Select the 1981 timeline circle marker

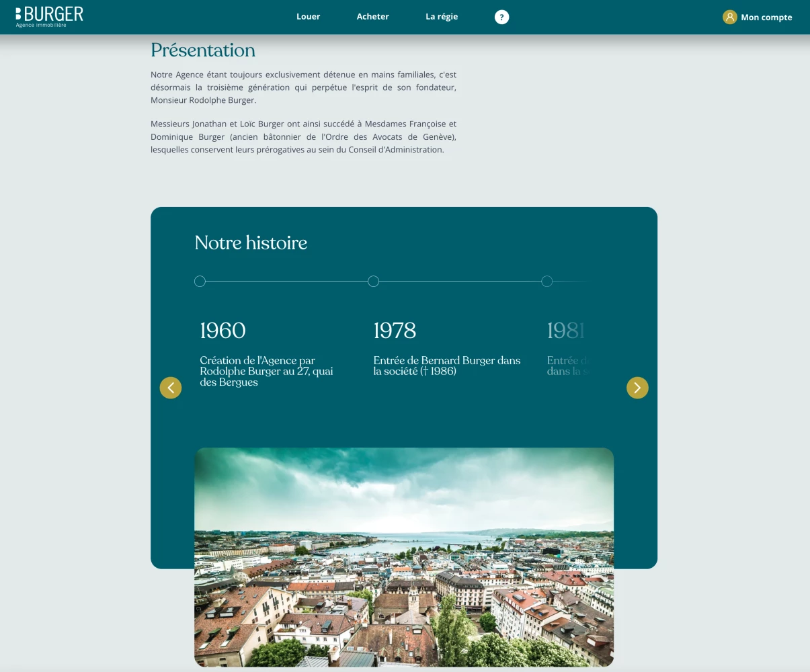point(547,282)
